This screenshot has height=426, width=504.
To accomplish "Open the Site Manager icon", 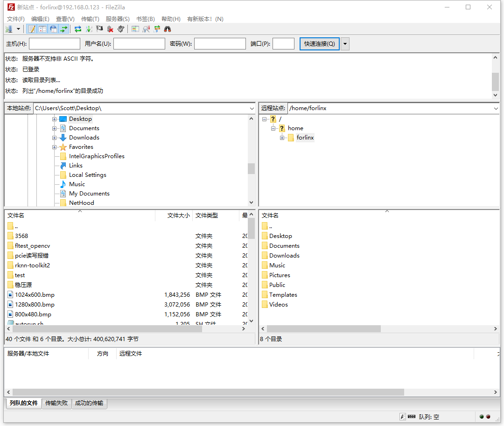I will [9, 29].
